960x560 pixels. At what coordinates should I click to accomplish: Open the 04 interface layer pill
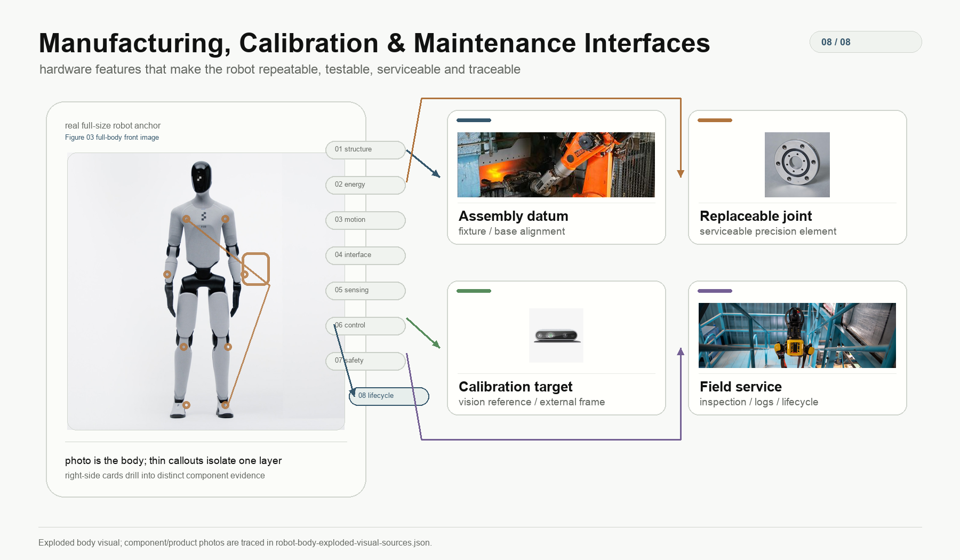tap(365, 255)
